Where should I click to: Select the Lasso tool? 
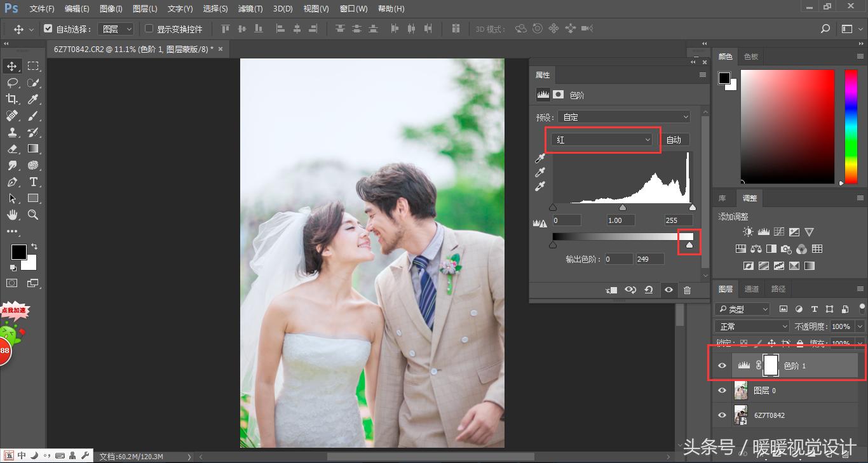(x=12, y=83)
